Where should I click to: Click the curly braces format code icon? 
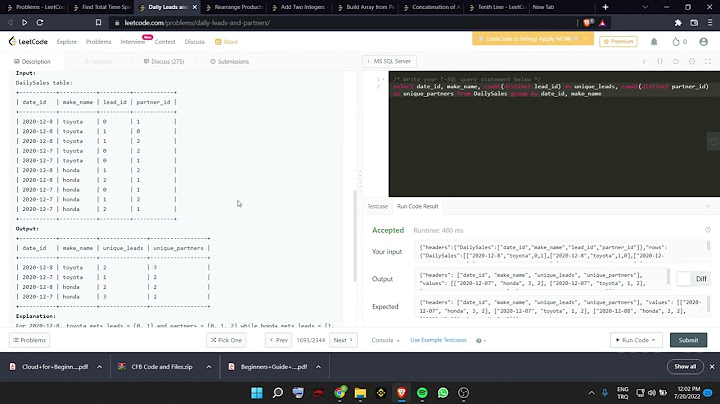[660, 61]
